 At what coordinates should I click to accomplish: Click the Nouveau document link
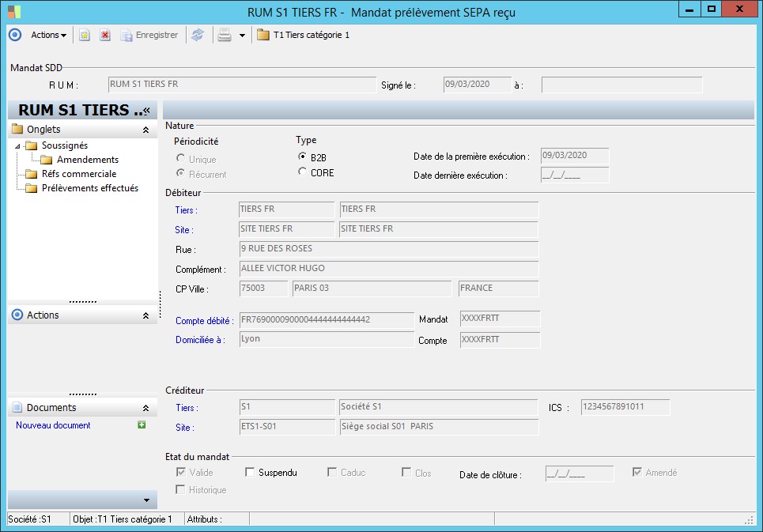click(x=53, y=425)
